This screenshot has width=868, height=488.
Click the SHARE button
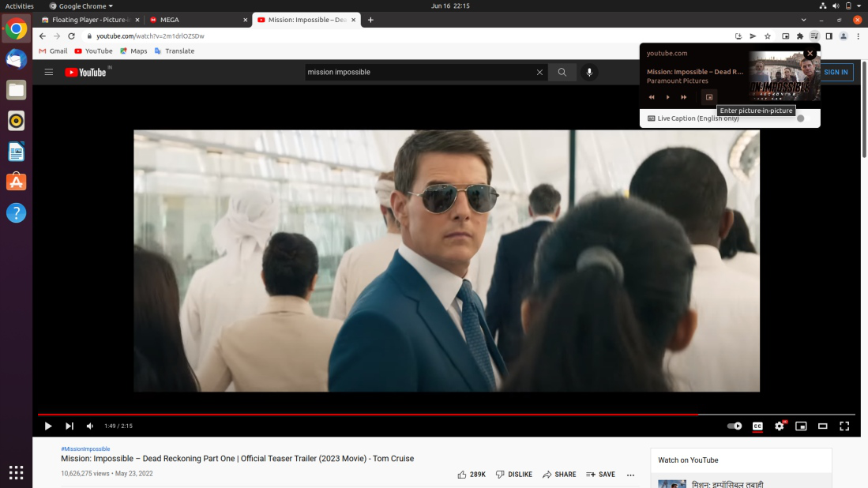[559, 475]
